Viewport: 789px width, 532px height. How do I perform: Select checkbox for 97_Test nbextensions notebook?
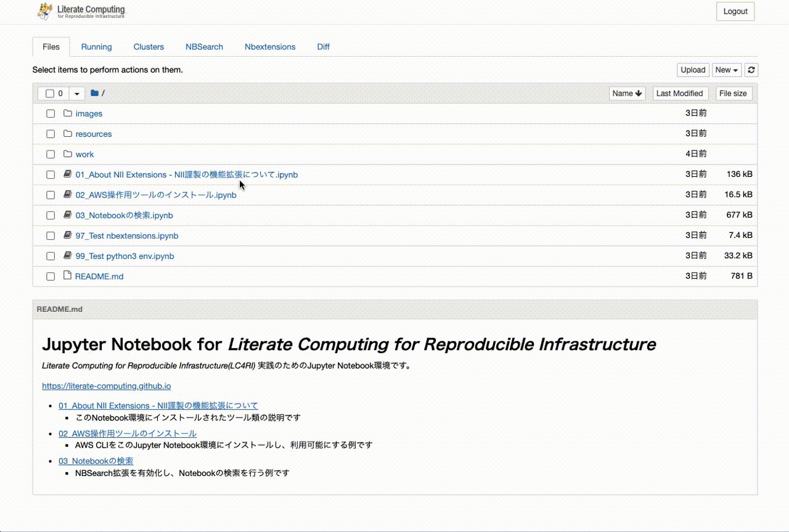tap(51, 236)
